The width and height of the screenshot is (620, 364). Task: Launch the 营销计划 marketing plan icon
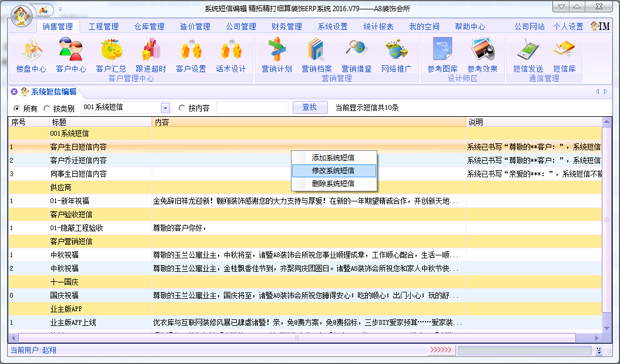(277, 55)
